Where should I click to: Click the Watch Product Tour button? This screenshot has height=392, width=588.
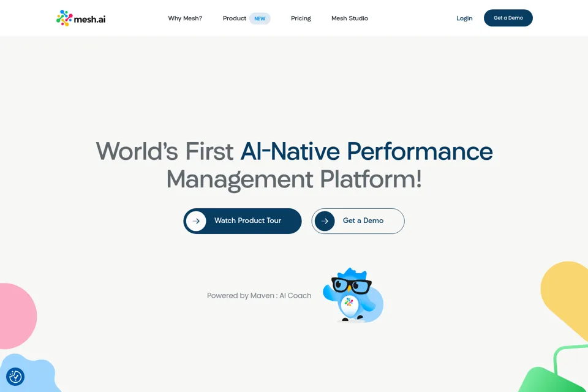(243, 221)
